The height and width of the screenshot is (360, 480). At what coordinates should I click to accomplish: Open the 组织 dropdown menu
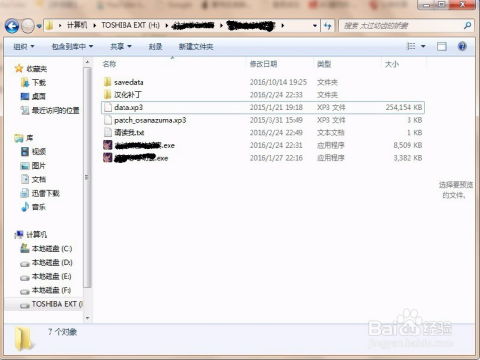24,47
